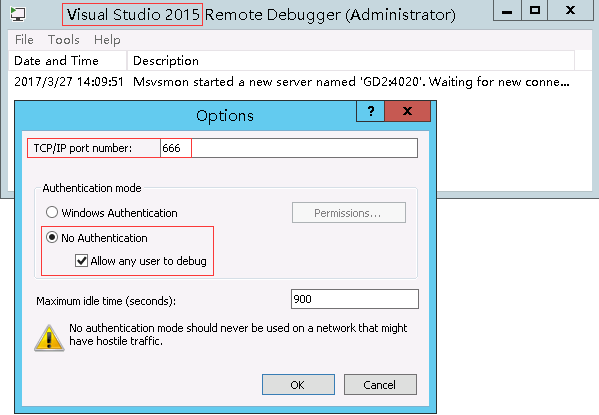Click the Permissions... button

point(349,212)
